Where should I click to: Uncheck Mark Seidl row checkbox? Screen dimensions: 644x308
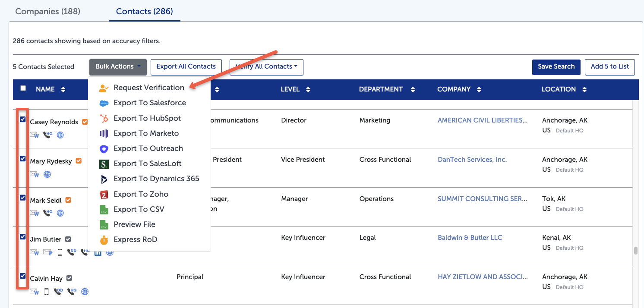point(23,198)
